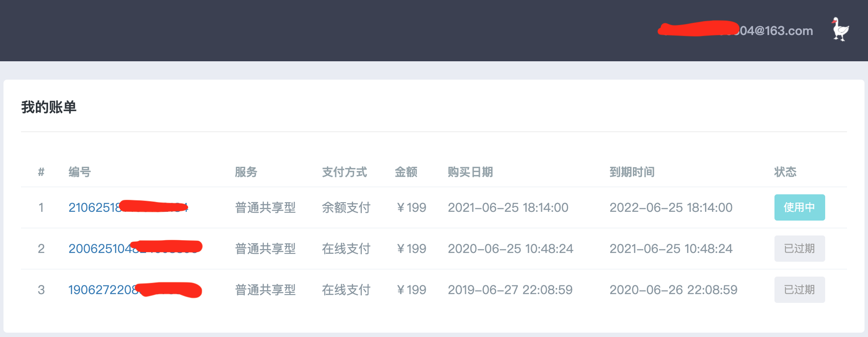Viewport: 868px width, 337px height.
Task: Select purchase date 2021-06-25 18:14:00 cell
Action: pos(508,207)
